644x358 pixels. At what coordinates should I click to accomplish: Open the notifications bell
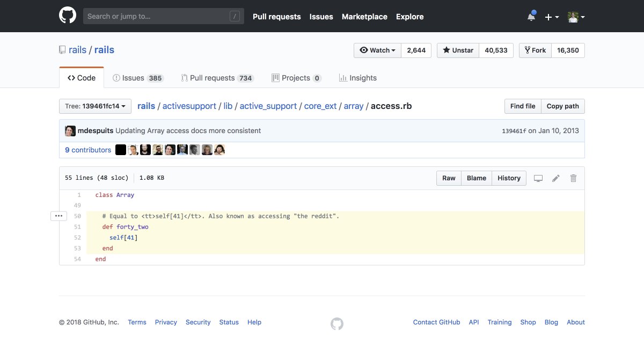[531, 16]
